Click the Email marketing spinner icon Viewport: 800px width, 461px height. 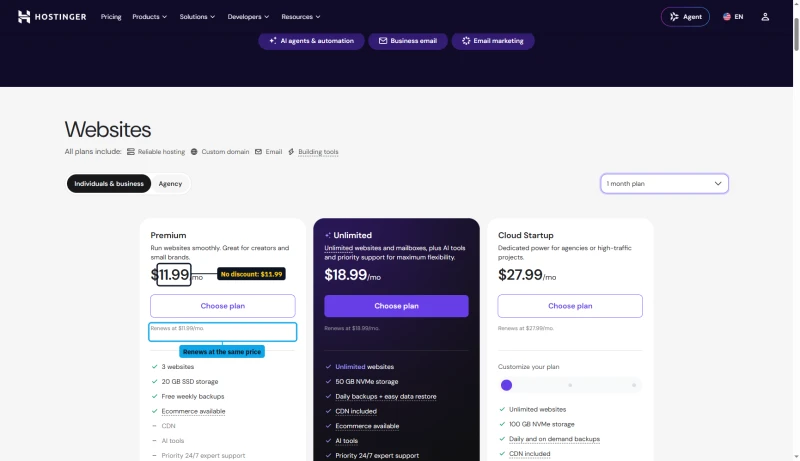coord(466,41)
